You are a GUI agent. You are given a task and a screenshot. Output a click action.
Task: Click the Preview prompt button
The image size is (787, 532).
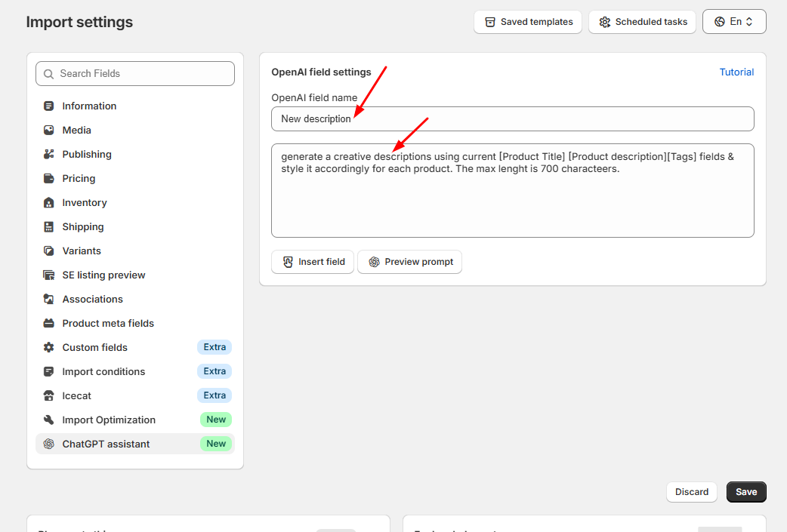[409, 262]
